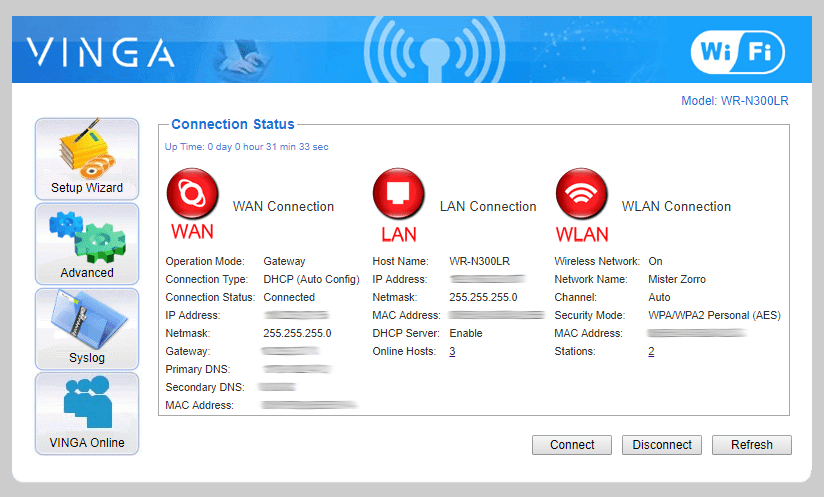The height and width of the screenshot is (497, 824).
Task: Click the WLAN Connection heading
Action: coord(676,207)
